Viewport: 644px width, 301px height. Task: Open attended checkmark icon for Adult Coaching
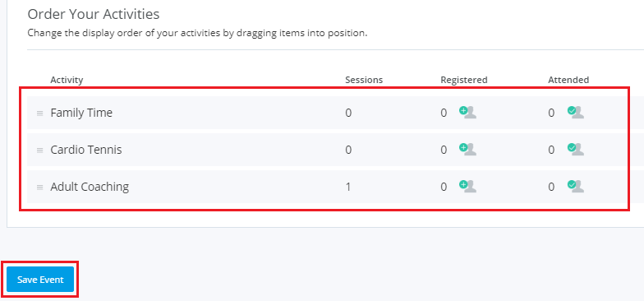coord(576,186)
